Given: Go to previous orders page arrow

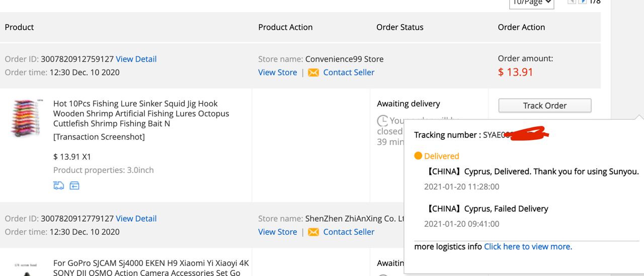Looking at the screenshot, I should coord(572,2).
